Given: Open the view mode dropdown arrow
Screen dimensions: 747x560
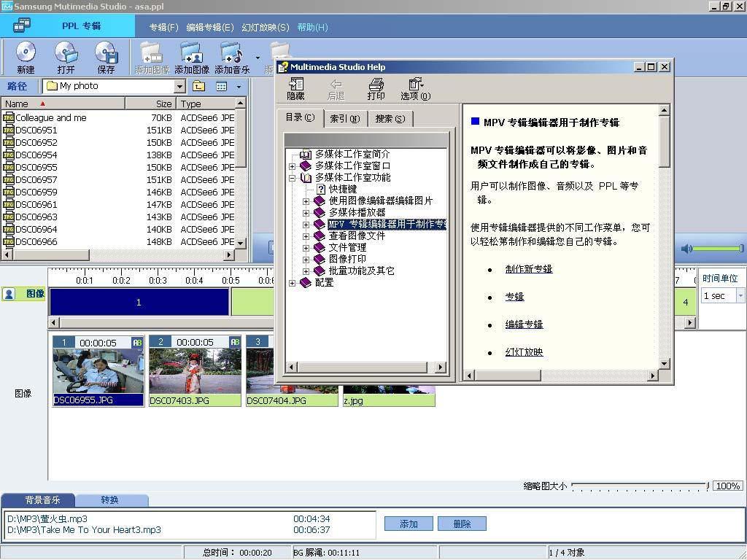Looking at the screenshot, I should [x=239, y=87].
